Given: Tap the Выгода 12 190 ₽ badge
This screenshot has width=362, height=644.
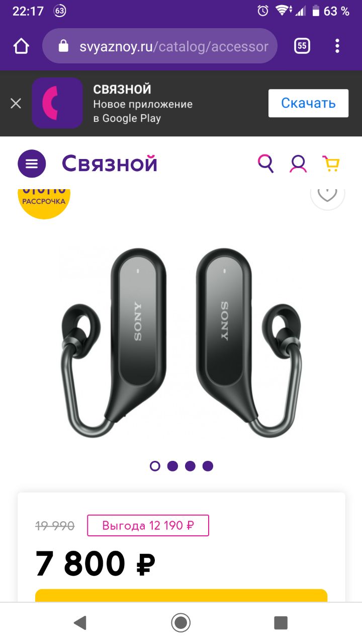Looking at the screenshot, I should tap(148, 526).
